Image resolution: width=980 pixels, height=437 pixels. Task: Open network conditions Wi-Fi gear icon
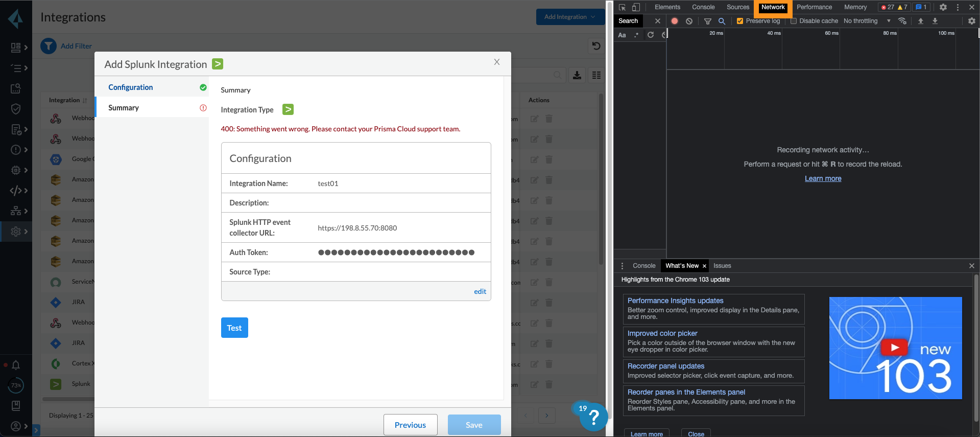902,21
